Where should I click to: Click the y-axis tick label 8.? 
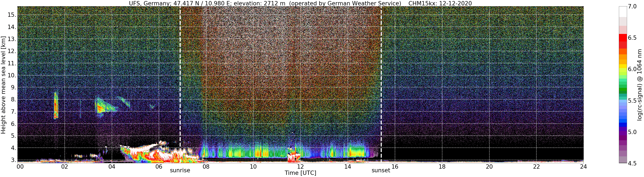click(x=14, y=100)
